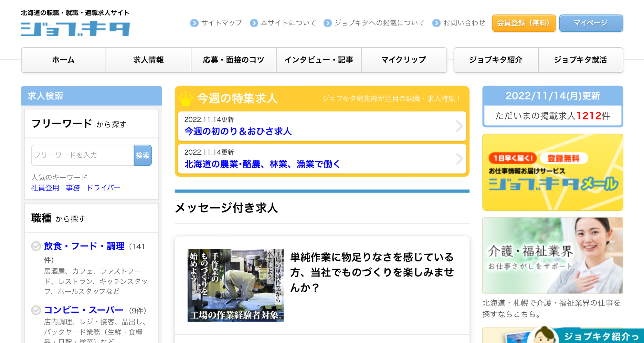Click the ジョブキタ site logo
Image resolution: width=644 pixels, height=343 pixels.
point(75,29)
